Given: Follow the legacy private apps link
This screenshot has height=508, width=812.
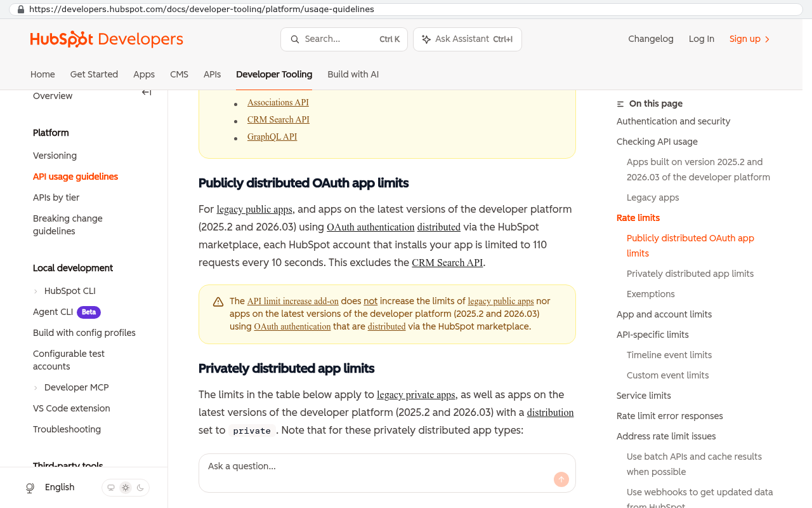Looking at the screenshot, I should [416, 395].
